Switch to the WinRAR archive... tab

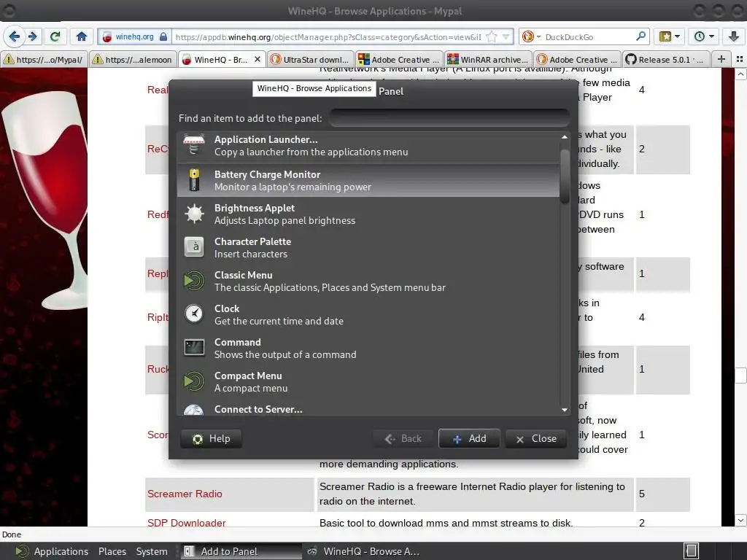click(x=488, y=60)
